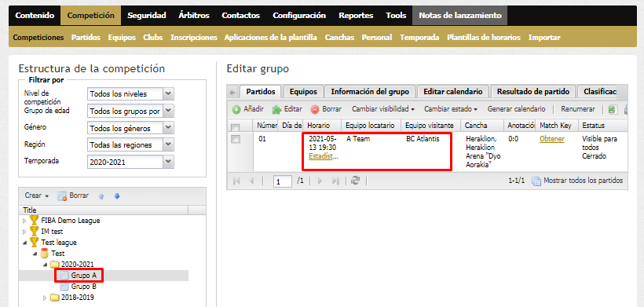
Task: Go to previous page of matches grid
Action: point(252,181)
